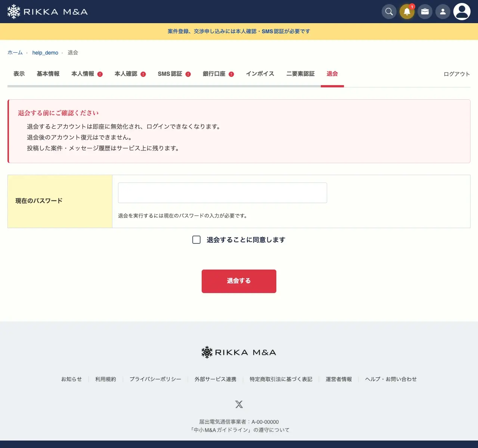Screen dimensions: 478x448
Task: Click the RIKKA M&A header logo
Action: point(47,12)
